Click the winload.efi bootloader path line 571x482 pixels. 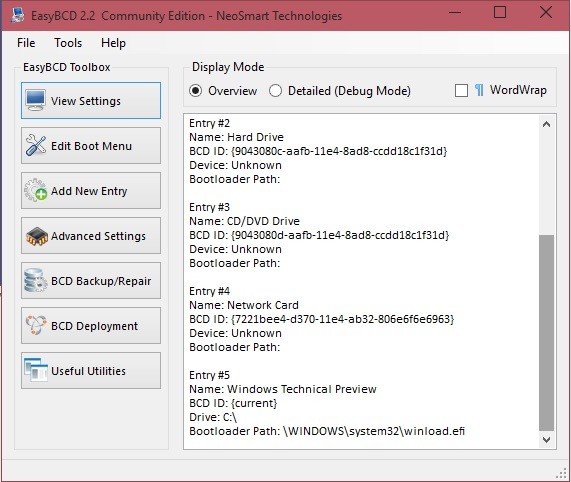pos(327,431)
